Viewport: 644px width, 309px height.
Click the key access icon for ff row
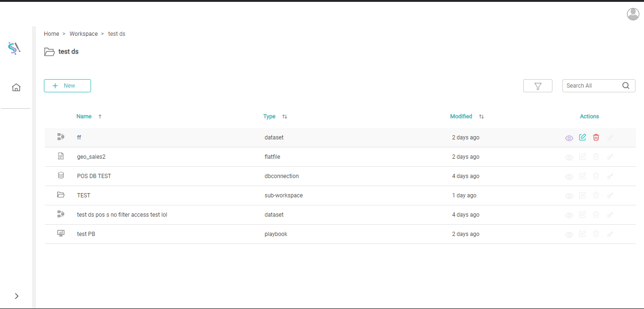610,138
